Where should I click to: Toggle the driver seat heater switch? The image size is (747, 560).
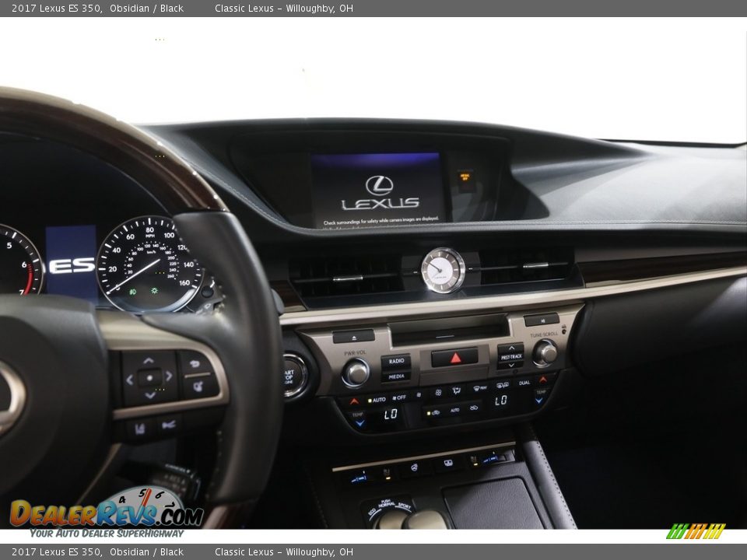(x=359, y=477)
